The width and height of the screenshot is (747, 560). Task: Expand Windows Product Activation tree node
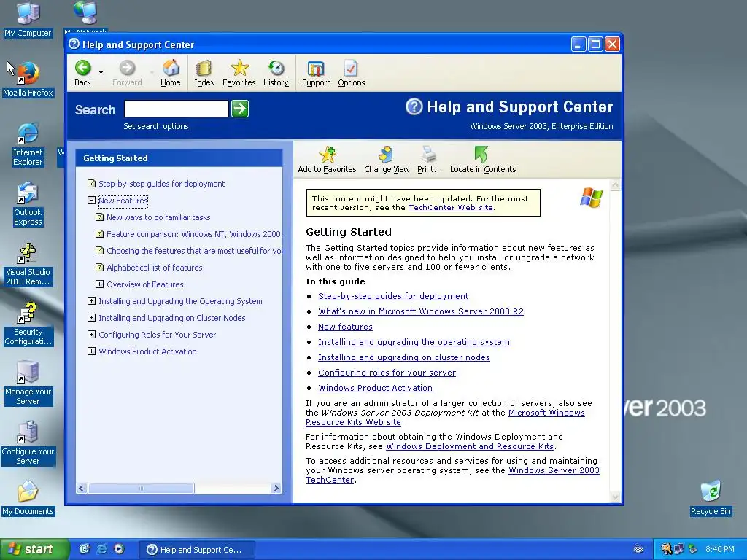[x=91, y=351]
